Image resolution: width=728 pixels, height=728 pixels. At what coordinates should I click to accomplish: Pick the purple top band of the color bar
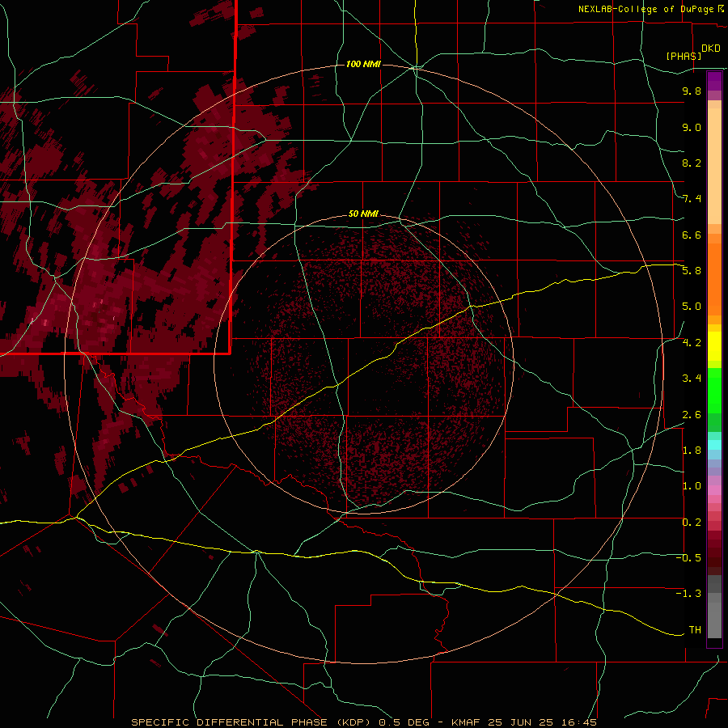714,80
